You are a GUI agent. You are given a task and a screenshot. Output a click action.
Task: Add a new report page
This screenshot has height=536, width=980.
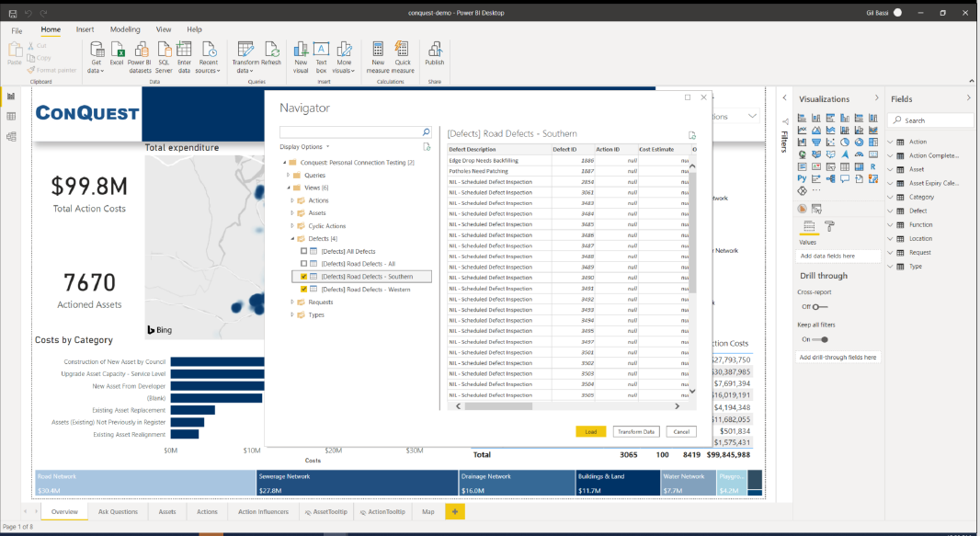pyautogui.click(x=455, y=511)
